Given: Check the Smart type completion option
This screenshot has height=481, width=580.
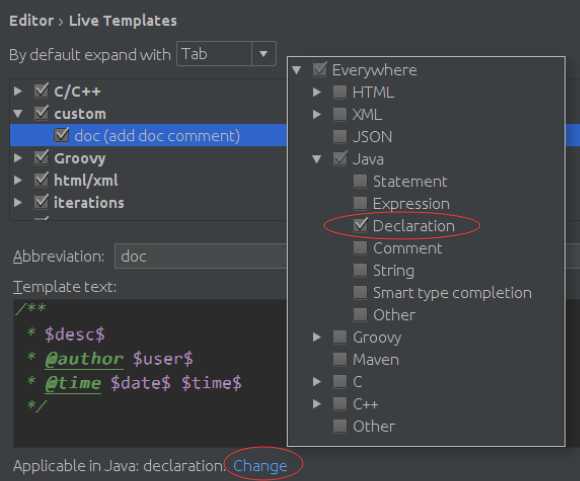Looking at the screenshot, I should [360, 292].
